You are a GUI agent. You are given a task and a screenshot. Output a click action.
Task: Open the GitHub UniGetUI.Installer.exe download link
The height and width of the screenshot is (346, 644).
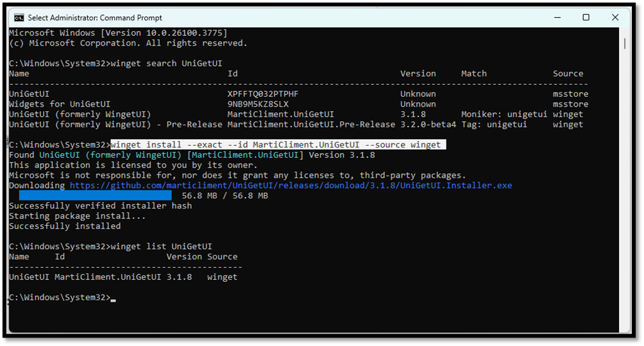click(x=291, y=186)
